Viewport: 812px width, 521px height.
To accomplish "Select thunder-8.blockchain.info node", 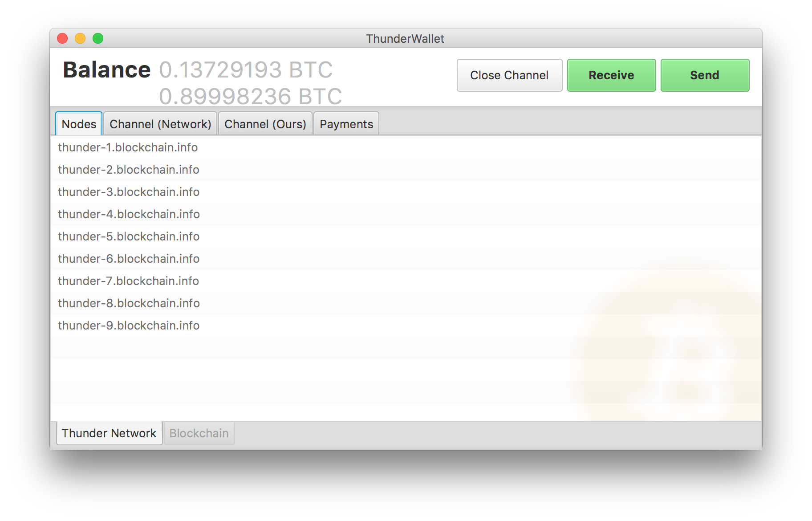I will click(x=406, y=303).
